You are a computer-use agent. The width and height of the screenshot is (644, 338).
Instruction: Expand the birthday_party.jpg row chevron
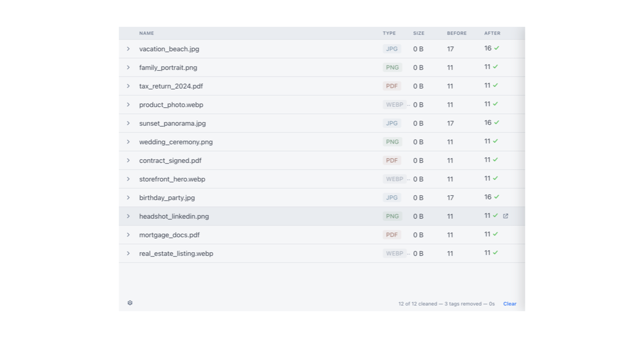pos(128,198)
